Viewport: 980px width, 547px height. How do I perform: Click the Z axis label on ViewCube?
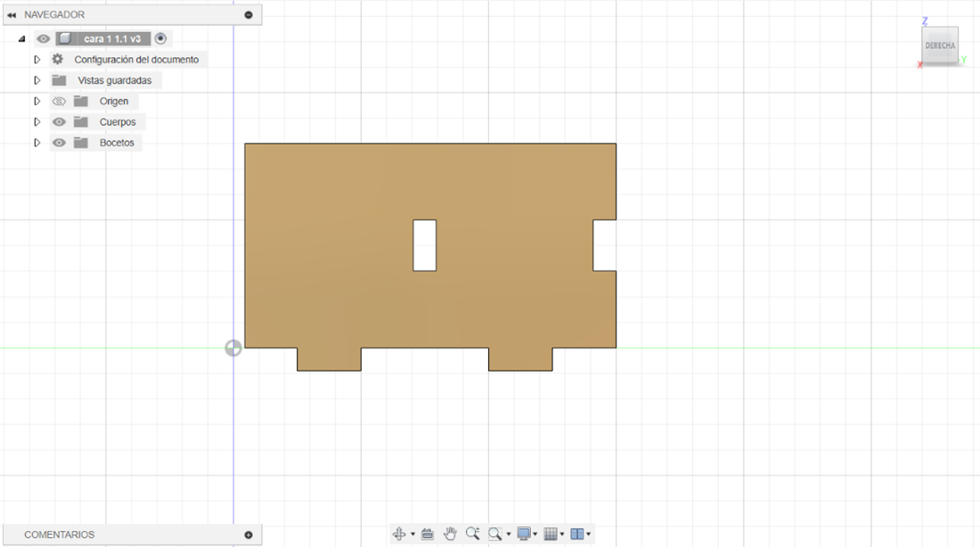click(925, 20)
